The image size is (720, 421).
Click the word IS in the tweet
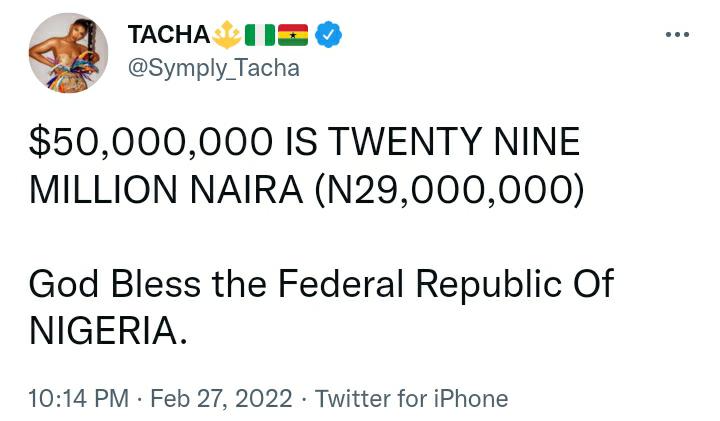[300, 142]
